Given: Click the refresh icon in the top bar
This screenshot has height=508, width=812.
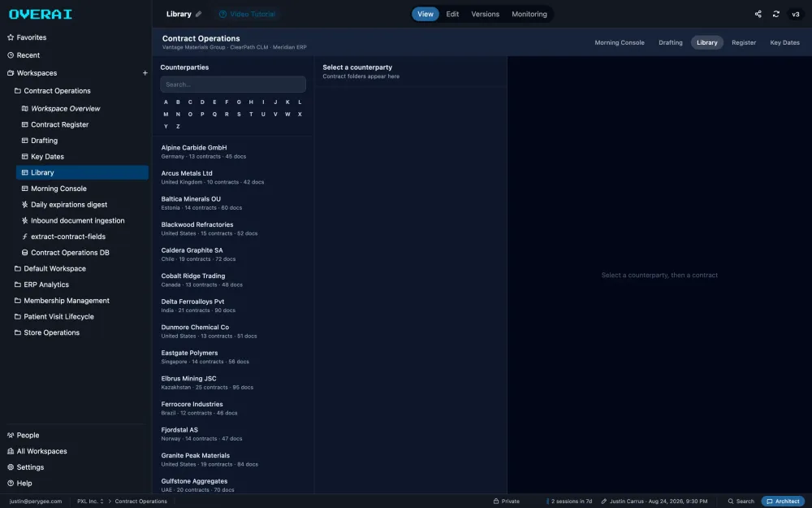Looking at the screenshot, I should click(775, 14).
